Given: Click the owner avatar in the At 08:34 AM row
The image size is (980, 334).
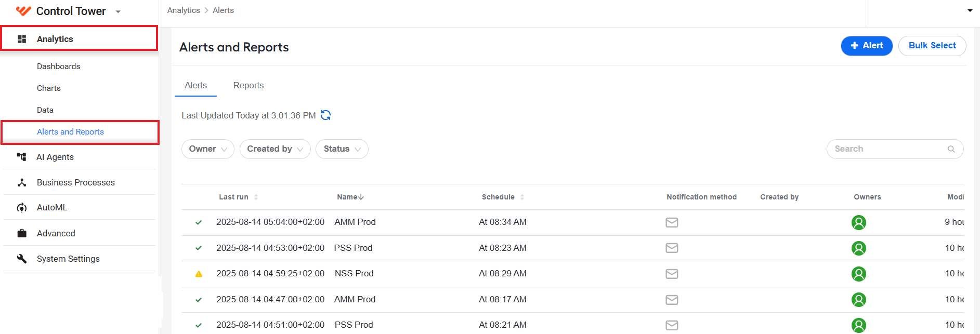Looking at the screenshot, I should 859,222.
